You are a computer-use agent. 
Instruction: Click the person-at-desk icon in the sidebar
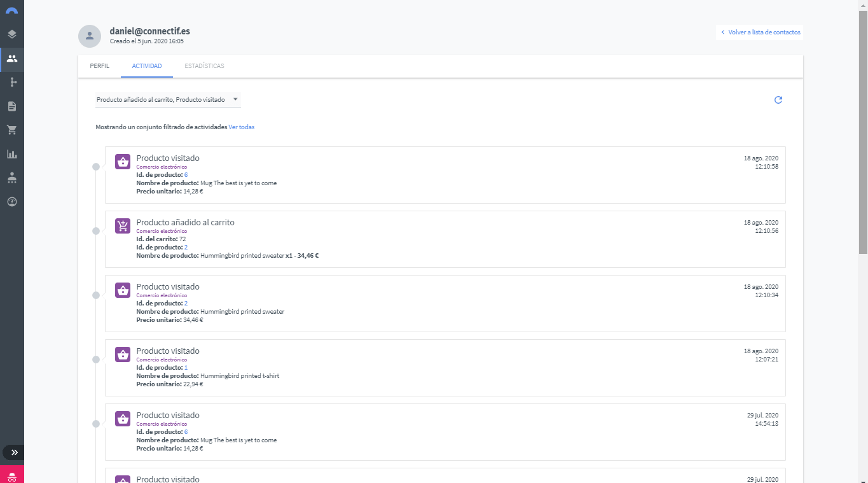pos(12,178)
